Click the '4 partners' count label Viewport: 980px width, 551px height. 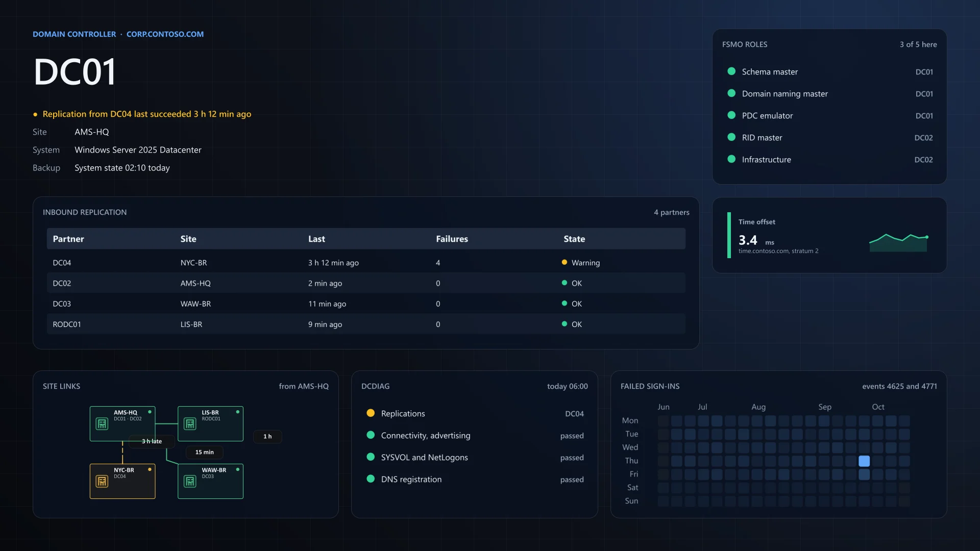(671, 212)
